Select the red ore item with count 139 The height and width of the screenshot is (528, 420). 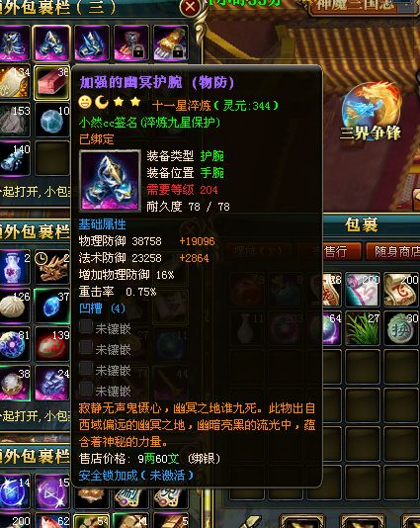(x=52, y=344)
